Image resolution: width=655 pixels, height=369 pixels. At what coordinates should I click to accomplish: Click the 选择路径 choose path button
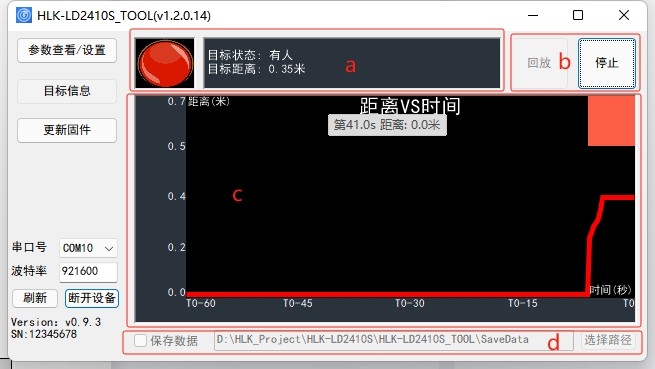click(x=608, y=340)
